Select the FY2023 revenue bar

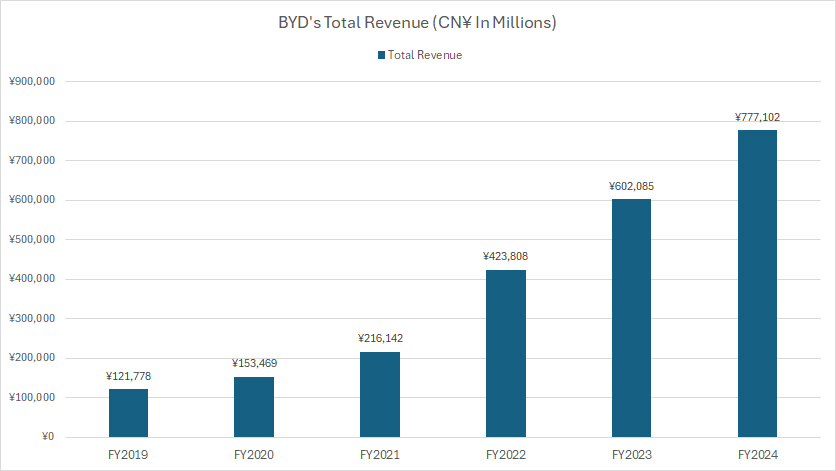[x=631, y=318]
